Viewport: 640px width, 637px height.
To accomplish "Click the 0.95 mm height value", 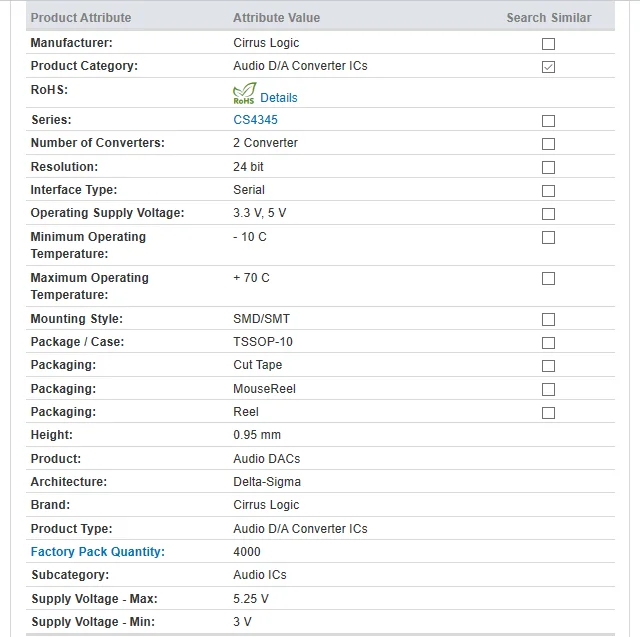I will click(x=257, y=435).
